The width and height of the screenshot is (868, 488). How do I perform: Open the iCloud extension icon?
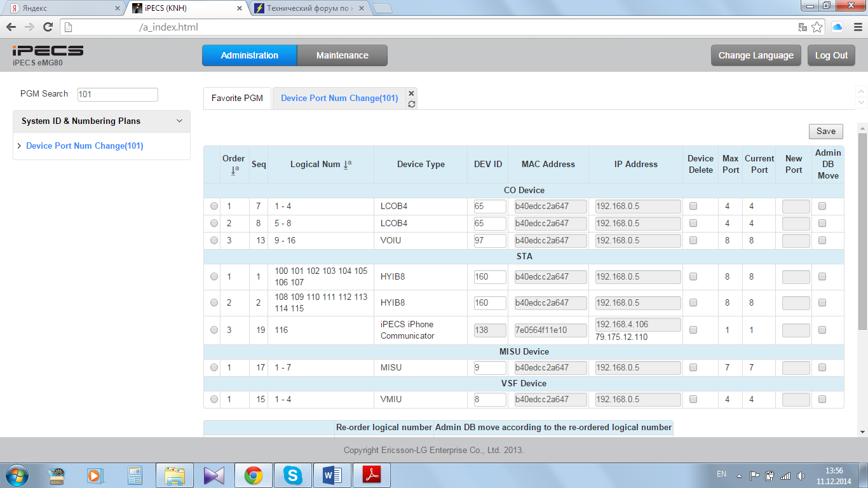[x=837, y=27]
